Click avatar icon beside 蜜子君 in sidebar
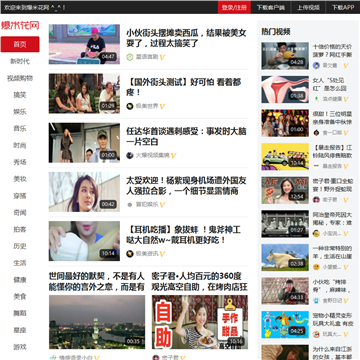The height and width of the screenshot is (360, 360). pos(316,200)
